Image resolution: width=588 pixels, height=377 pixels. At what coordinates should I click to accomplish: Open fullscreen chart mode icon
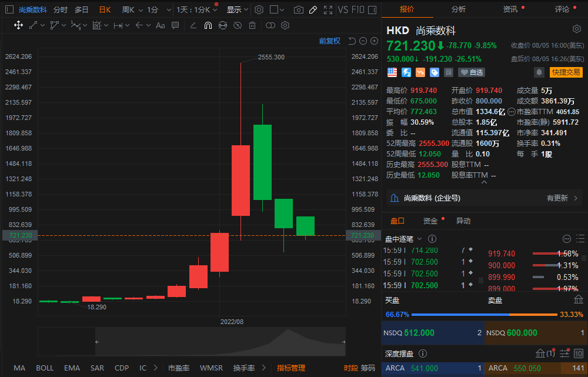328,10
